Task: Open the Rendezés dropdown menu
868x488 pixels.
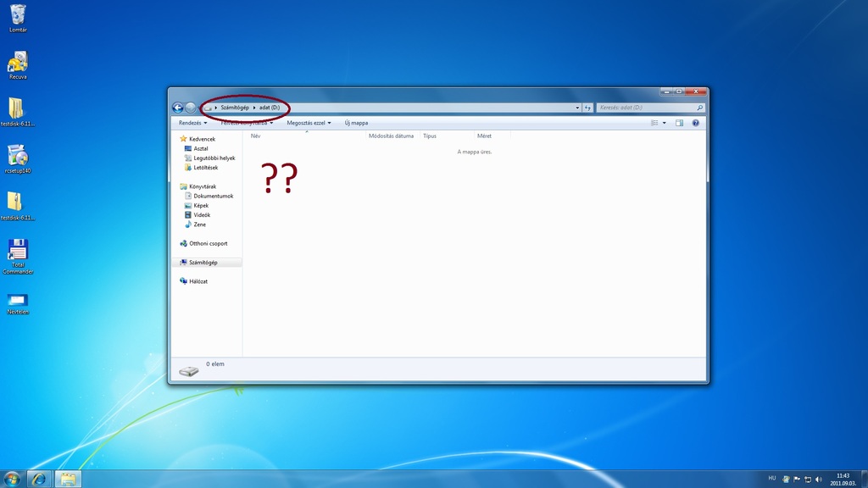Action: (x=192, y=123)
